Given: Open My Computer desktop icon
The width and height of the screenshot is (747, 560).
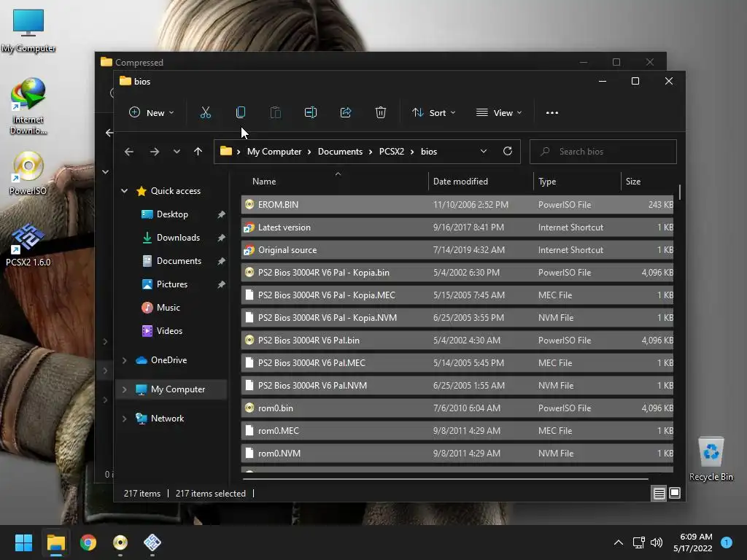Looking at the screenshot, I should coord(28,31).
